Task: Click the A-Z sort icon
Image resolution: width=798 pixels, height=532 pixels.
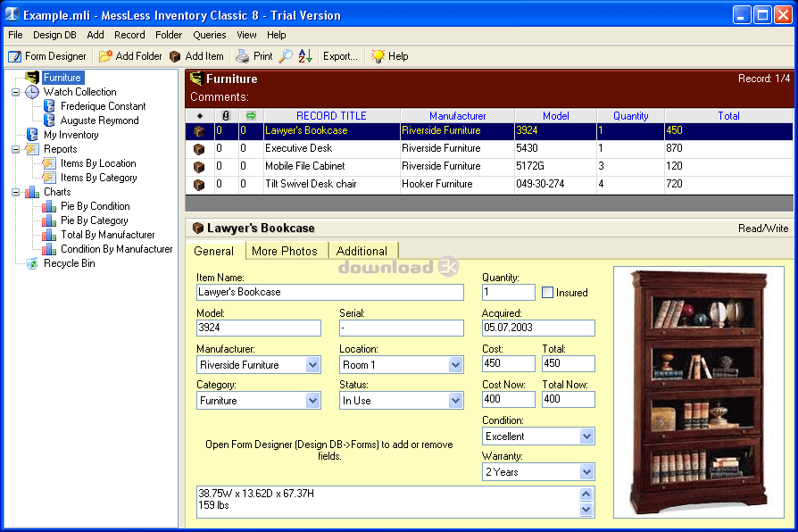Action: point(305,56)
